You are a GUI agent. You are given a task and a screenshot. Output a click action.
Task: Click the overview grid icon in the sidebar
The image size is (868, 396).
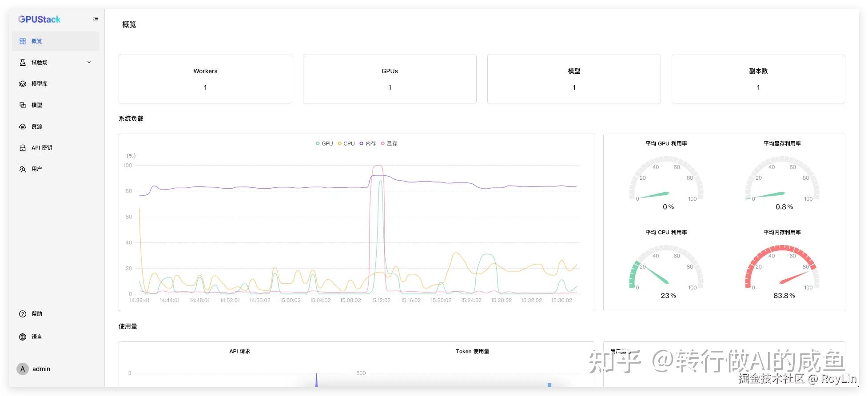tap(23, 41)
